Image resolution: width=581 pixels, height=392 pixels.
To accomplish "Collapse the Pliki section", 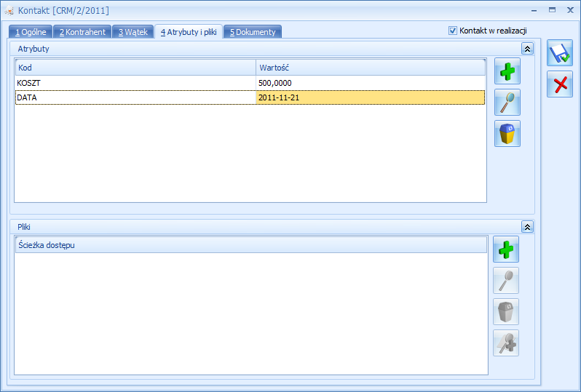I will (x=527, y=227).
